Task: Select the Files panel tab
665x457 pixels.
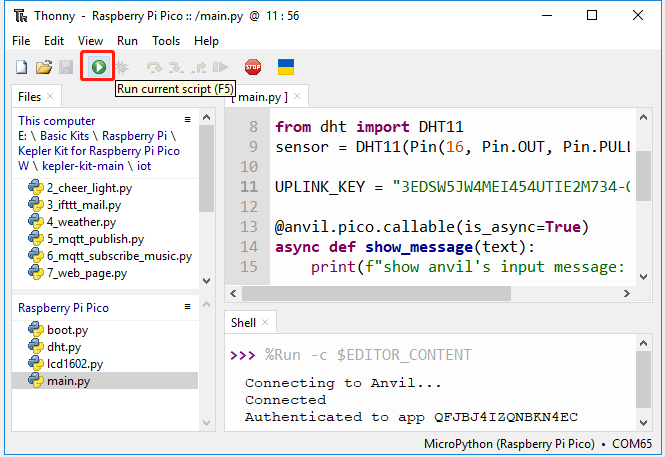Action: (x=29, y=97)
